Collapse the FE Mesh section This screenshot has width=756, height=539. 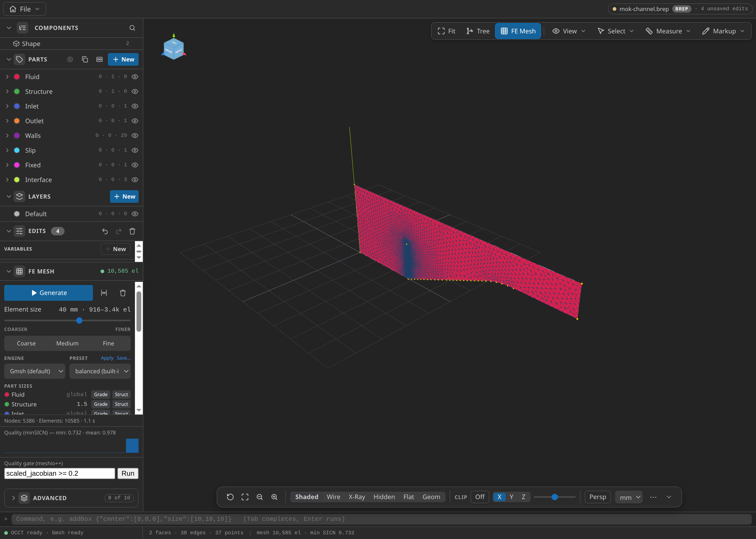[x=9, y=271]
